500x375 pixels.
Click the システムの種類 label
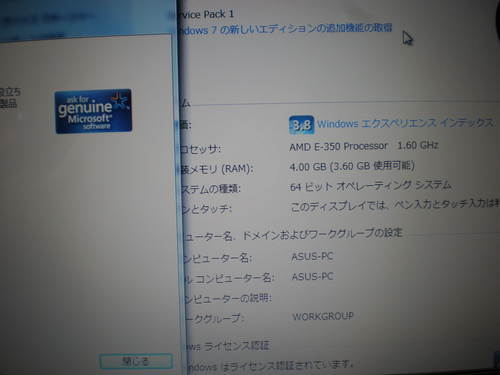(210, 189)
